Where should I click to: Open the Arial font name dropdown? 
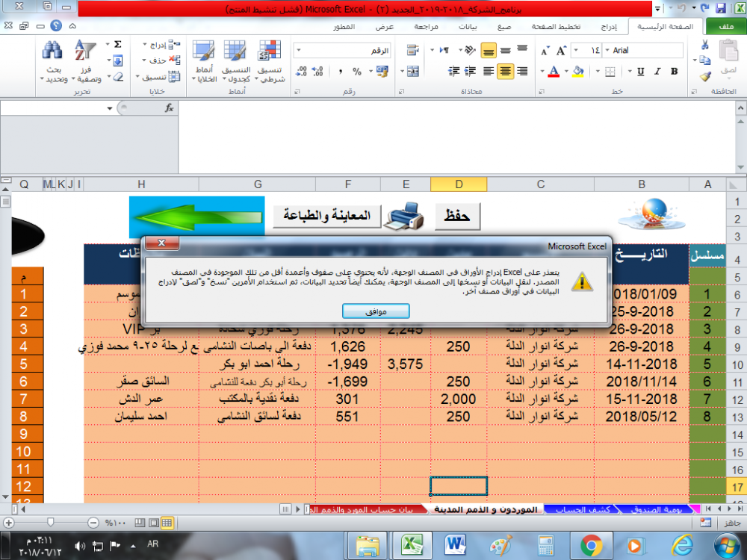(x=607, y=51)
